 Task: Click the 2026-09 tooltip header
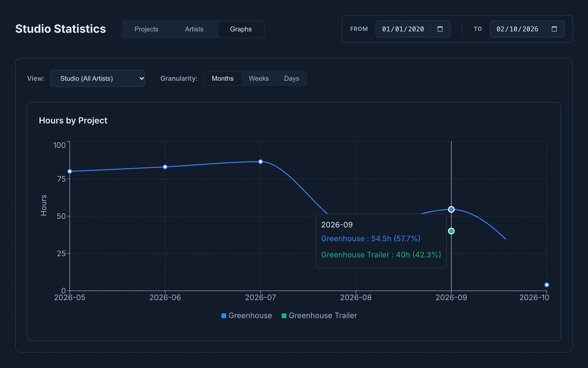(x=337, y=225)
